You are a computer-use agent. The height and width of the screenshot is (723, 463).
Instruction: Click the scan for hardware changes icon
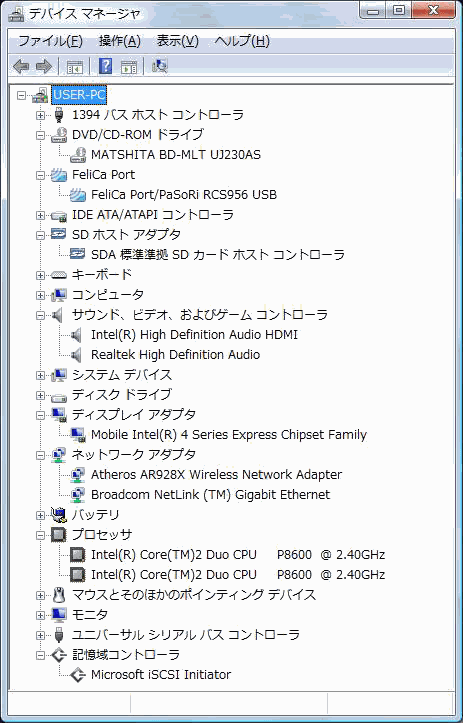click(x=160, y=66)
